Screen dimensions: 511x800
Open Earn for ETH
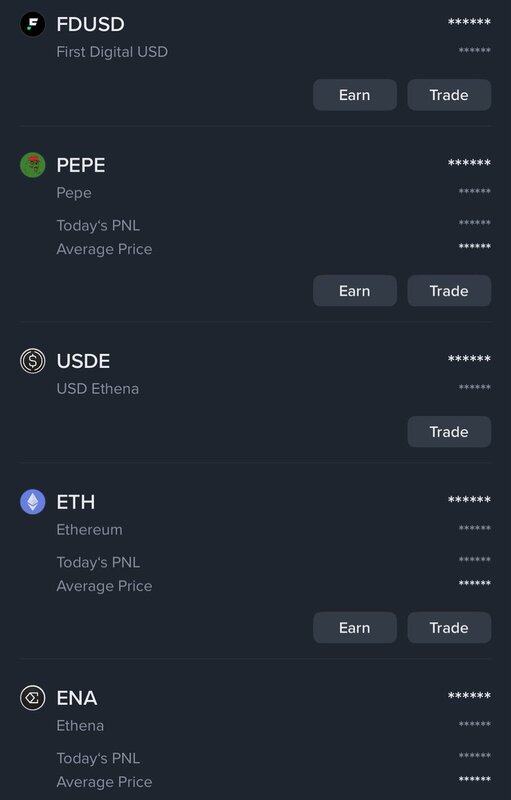(x=355, y=628)
